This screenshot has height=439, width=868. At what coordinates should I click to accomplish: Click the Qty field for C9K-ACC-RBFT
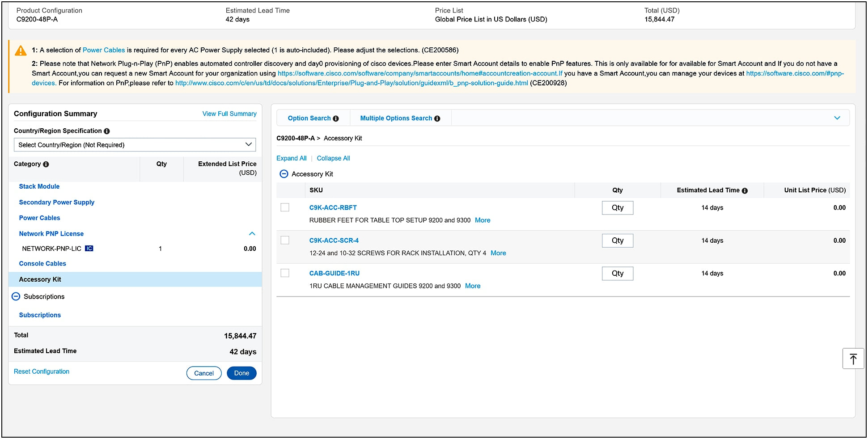(x=617, y=208)
